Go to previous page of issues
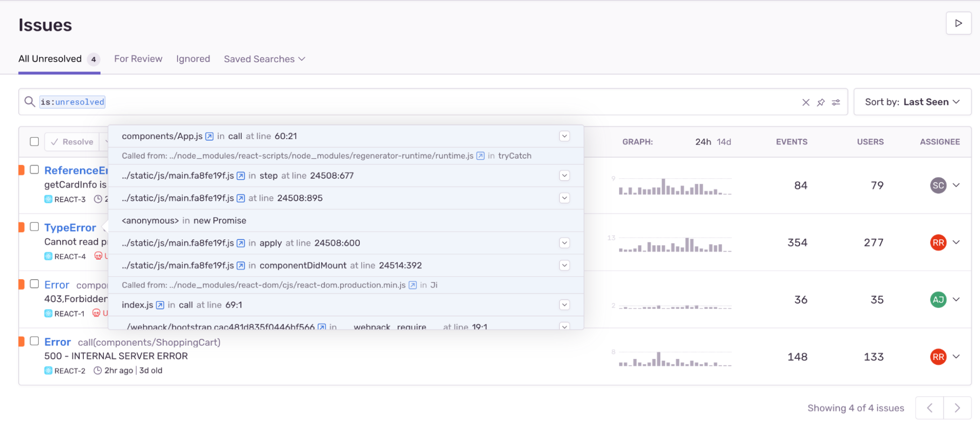This screenshot has width=980, height=430. coord(930,408)
